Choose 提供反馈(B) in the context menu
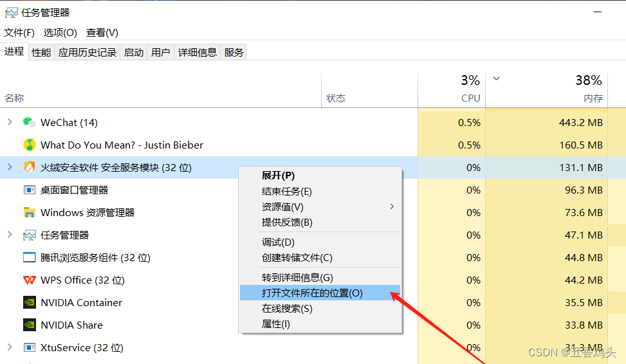The image size is (626, 364). coord(320,223)
